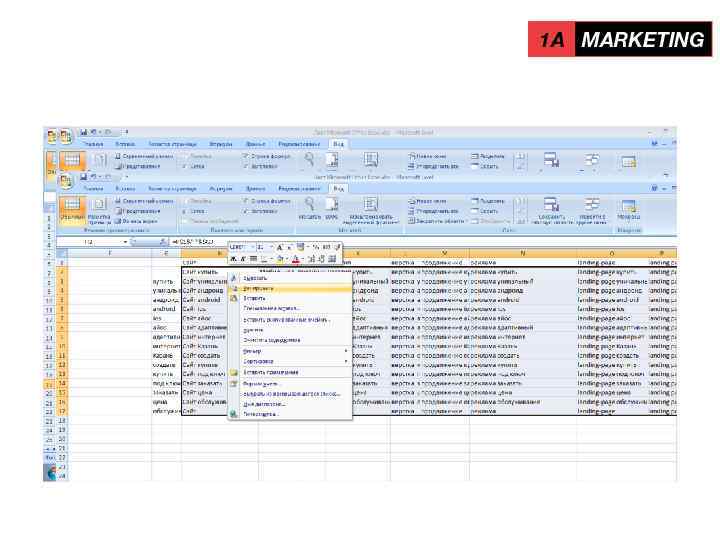Pick Fill Color swatch in mini toolbar

click(280, 259)
